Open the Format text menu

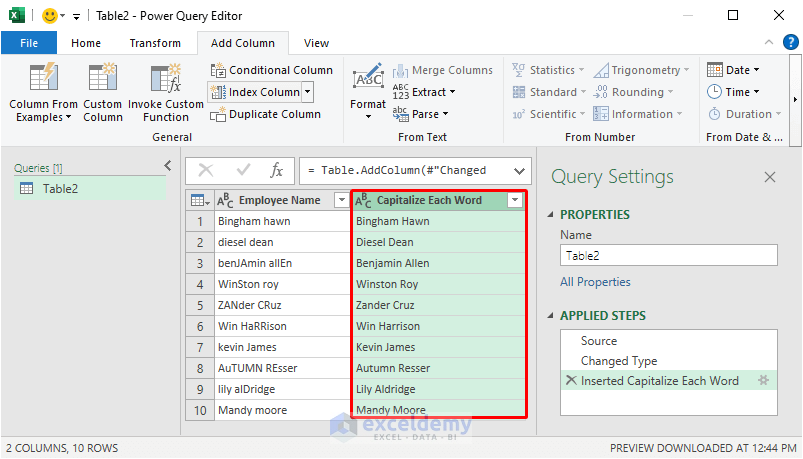368,91
